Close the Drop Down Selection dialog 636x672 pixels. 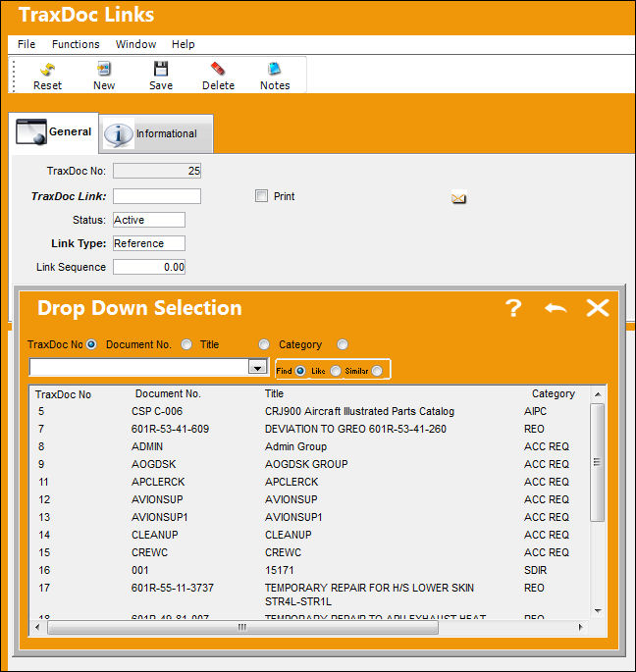tap(598, 308)
